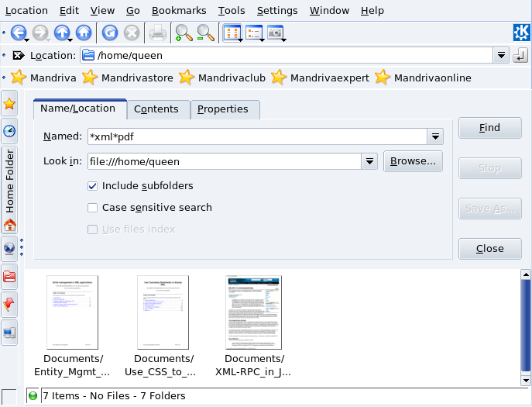Click the Back navigation arrow icon
Screen dimensions: 532x407
19,33
